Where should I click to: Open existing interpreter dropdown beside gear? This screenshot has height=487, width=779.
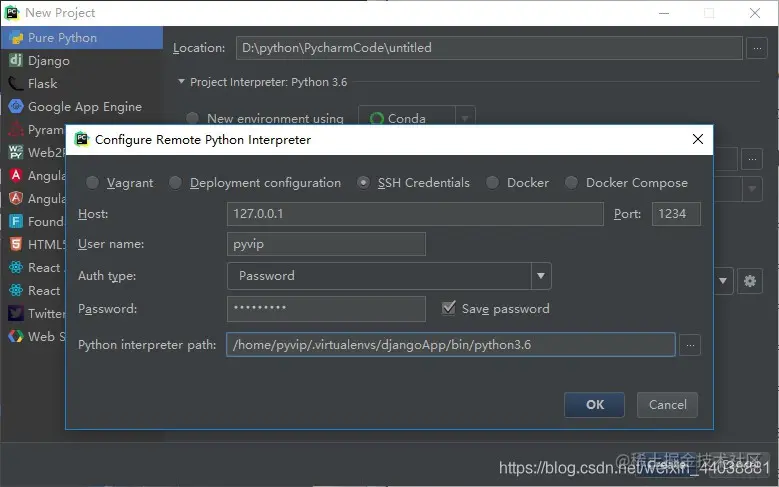723,281
